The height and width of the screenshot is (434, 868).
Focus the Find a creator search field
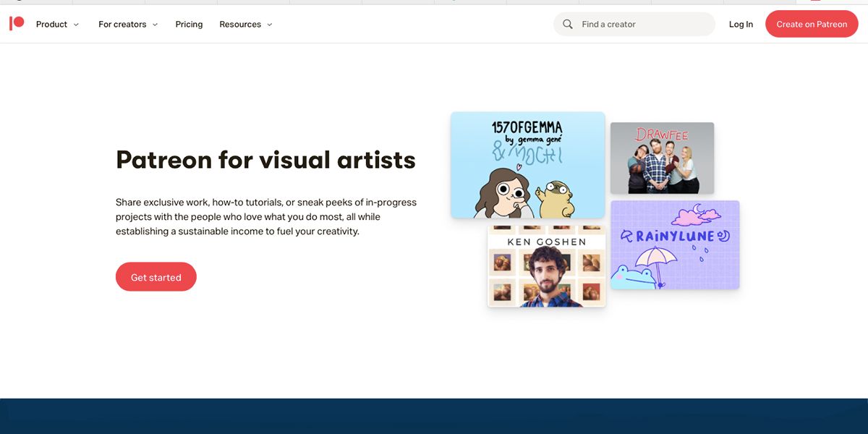tap(634, 24)
